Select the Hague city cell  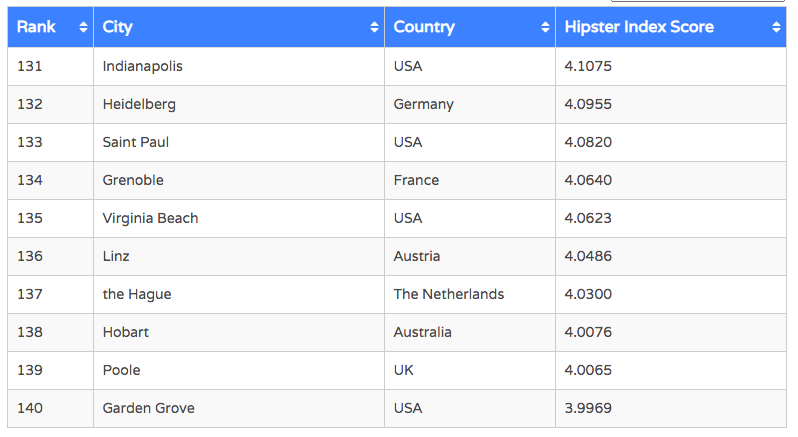coord(137,294)
